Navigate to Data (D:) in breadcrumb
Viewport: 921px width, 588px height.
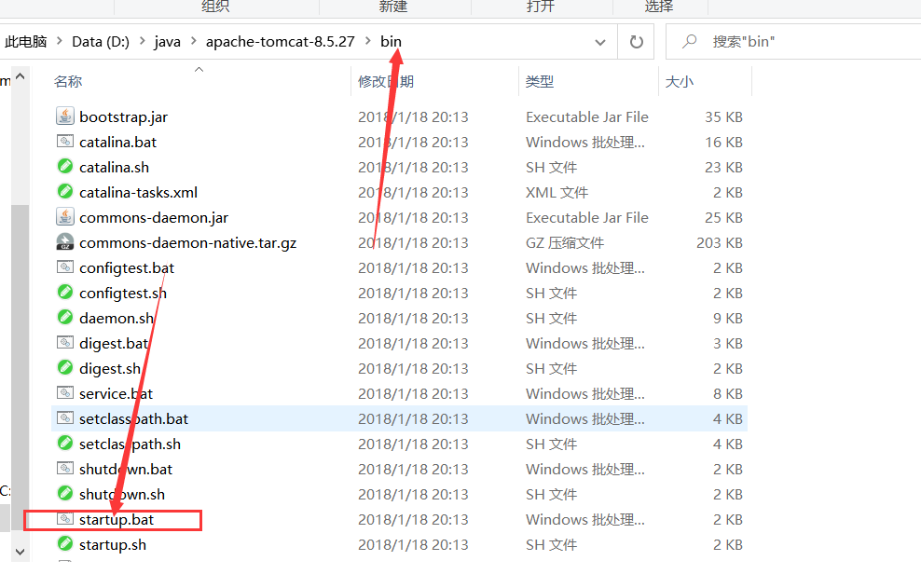101,42
